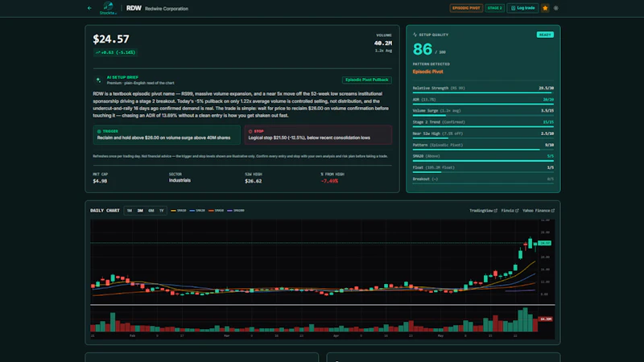Click the Float score row label

[433, 167]
